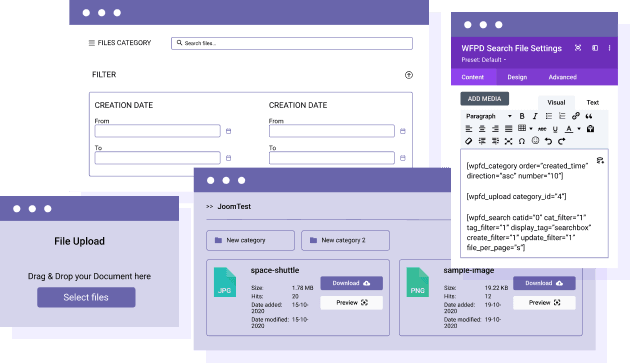630x363 pixels.
Task: Open the emoji picker icon
Action: point(535,140)
